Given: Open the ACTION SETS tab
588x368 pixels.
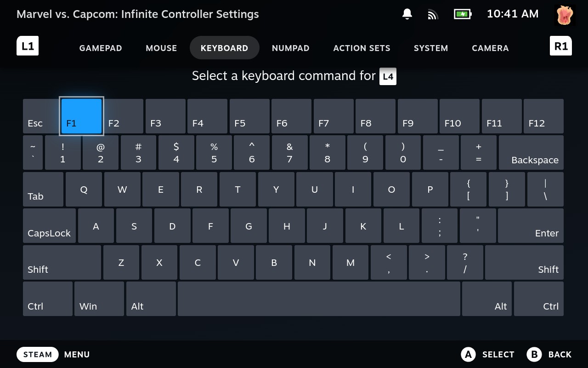Looking at the screenshot, I should coord(362,48).
